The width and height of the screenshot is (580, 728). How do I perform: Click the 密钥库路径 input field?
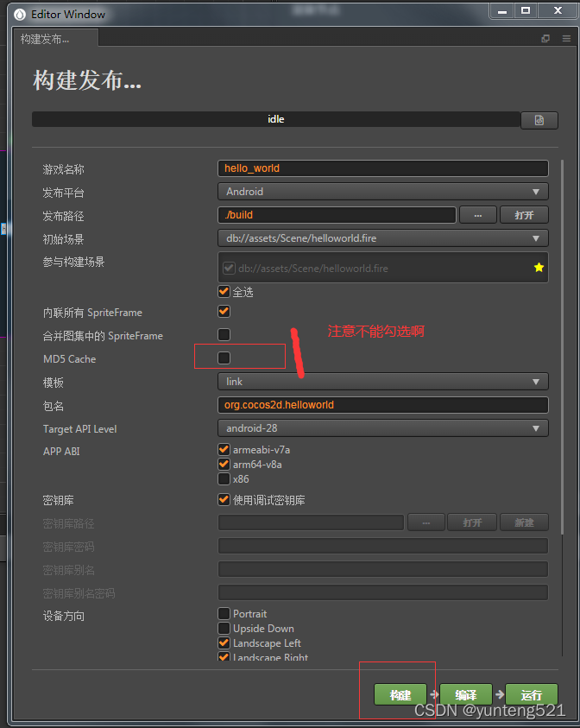point(311,522)
